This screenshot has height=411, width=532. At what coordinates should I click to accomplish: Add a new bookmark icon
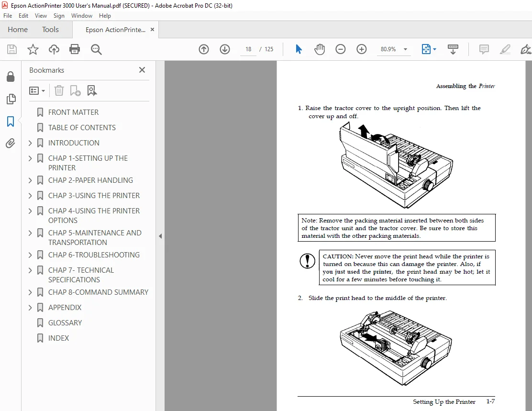click(75, 90)
